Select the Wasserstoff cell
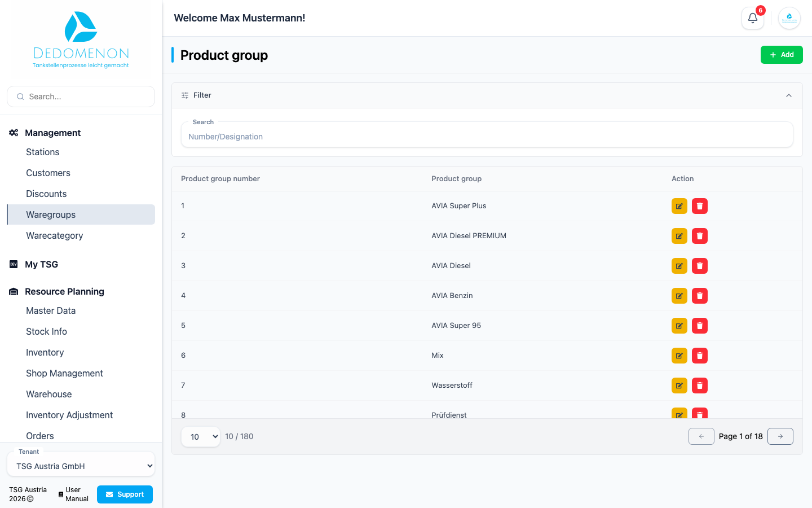Screen dimensions: 812x508 [x=452, y=386]
